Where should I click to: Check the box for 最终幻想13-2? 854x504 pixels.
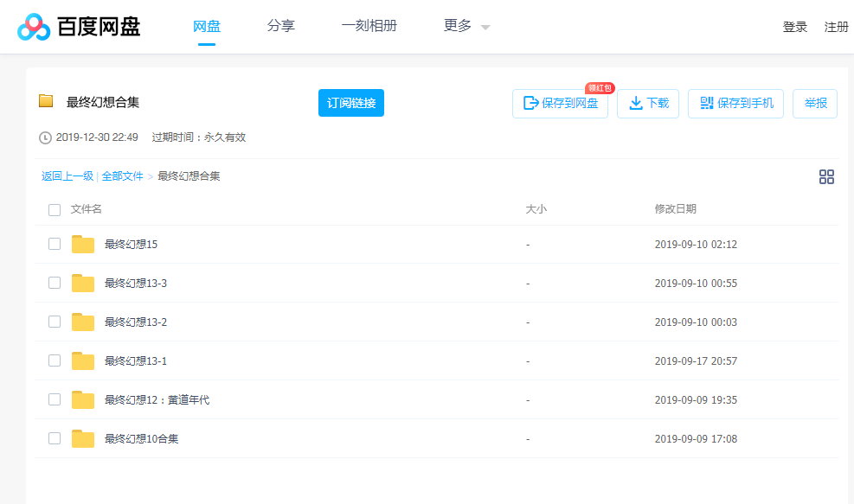click(x=55, y=322)
